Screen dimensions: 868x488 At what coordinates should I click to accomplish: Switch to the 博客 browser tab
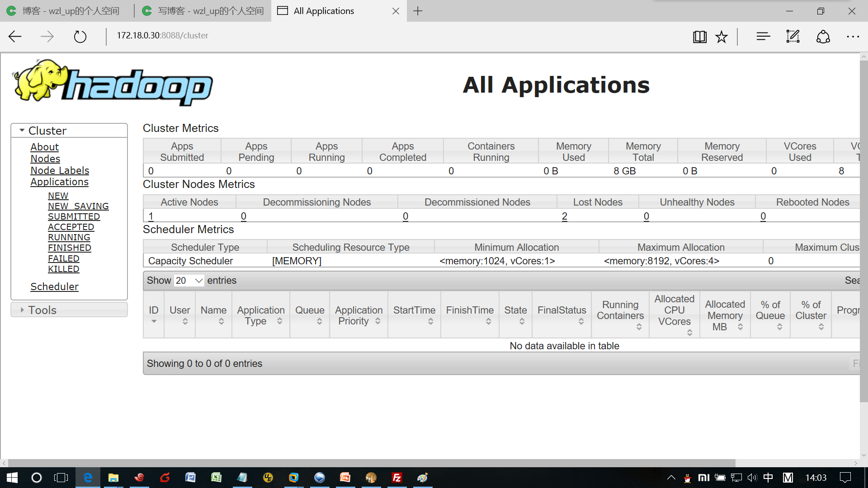click(x=66, y=11)
